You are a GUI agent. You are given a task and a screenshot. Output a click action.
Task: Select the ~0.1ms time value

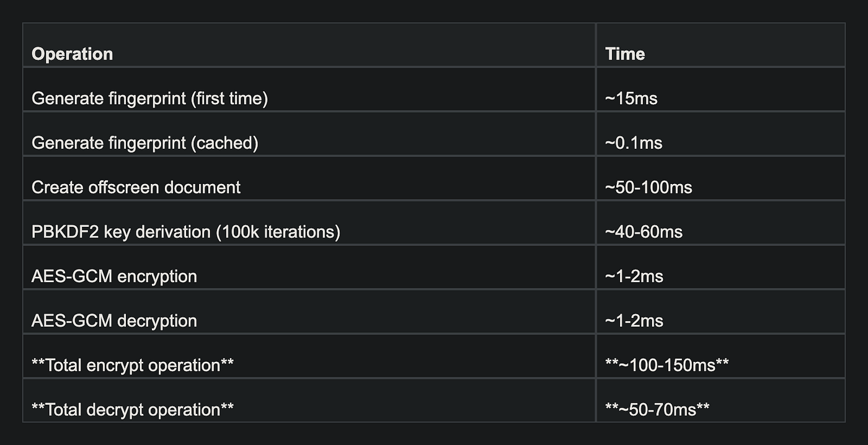point(634,143)
